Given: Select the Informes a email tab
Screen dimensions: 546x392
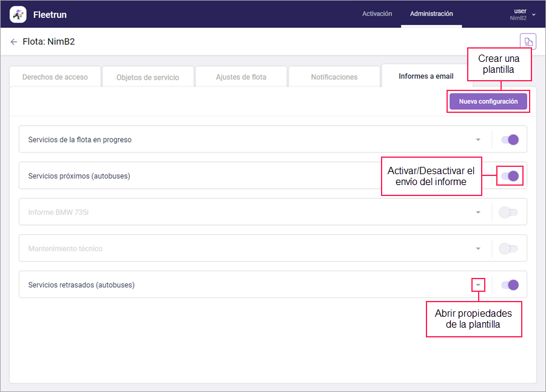Looking at the screenshot, I should pyautogui.click(x=426, y=76).
